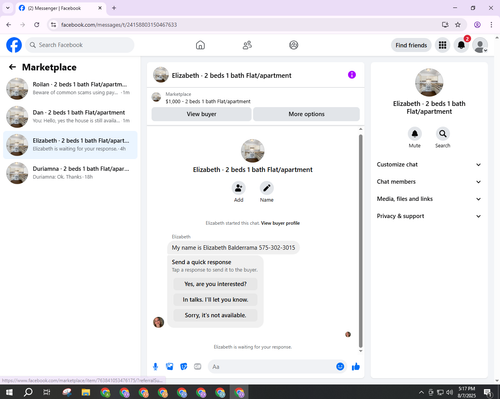The width and height of the screenshot is (500, 399).
Task: Open the purple conversation information icon
Action: point(352,75)
